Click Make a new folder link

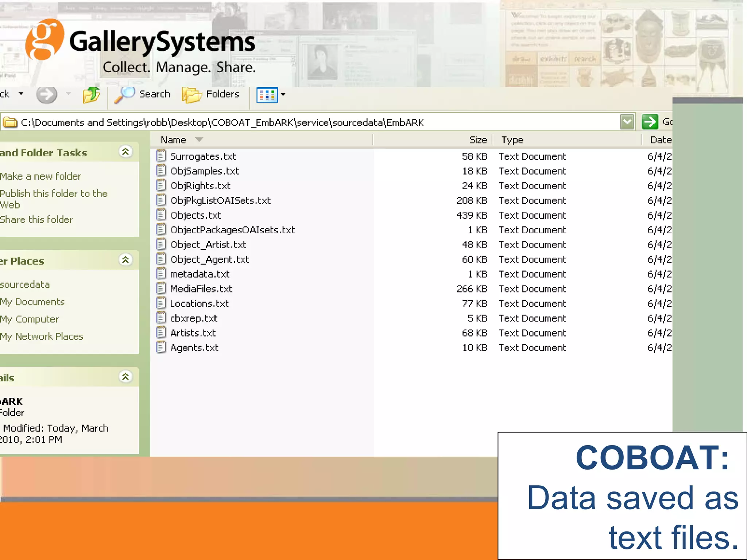pos(40,176)
